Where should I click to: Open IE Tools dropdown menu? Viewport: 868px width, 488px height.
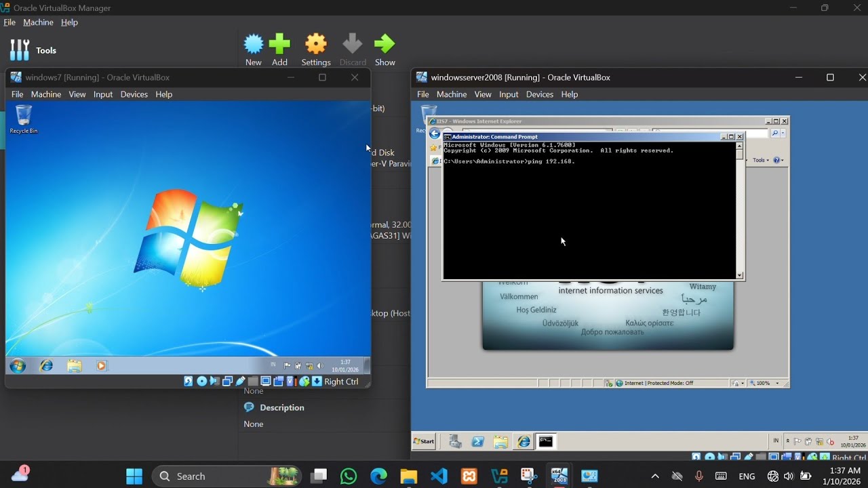761,160
